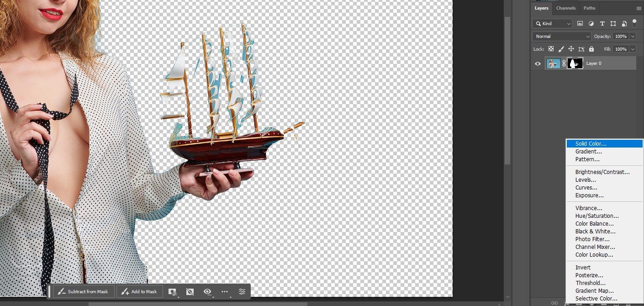Select Curves adjustment

[x=604, y=188]
